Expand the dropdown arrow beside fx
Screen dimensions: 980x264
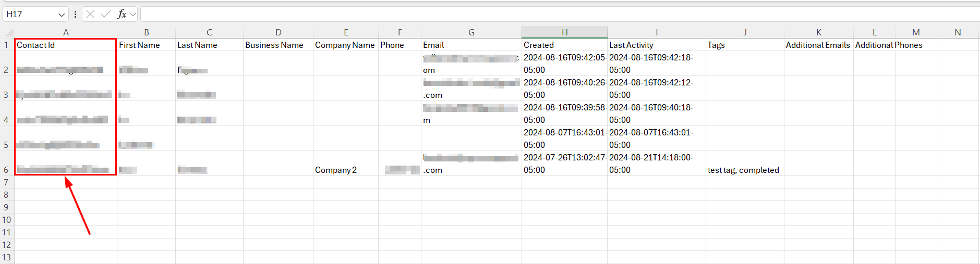coord(133,15)
